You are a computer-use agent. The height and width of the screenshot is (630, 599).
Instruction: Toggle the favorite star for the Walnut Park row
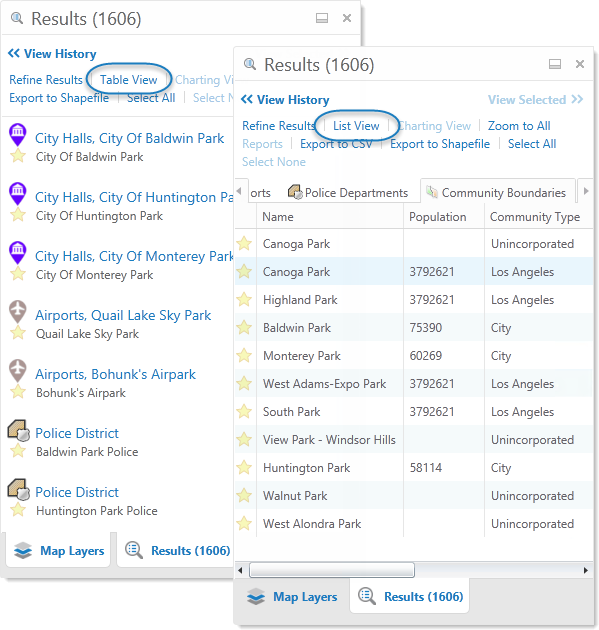(x=244, y=495)
